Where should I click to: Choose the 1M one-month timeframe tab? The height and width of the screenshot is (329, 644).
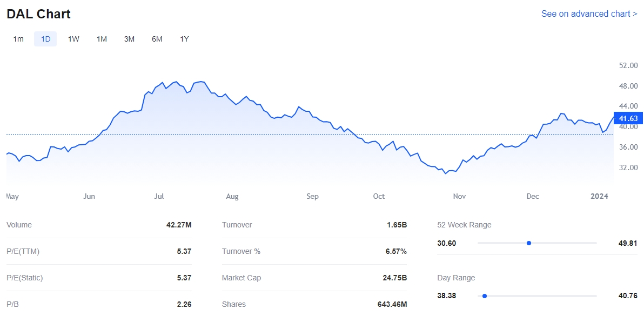(x=102, y=39)
